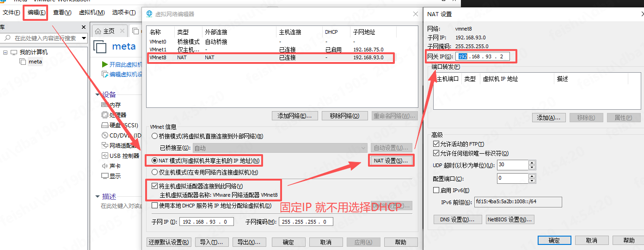Viewport: 644px width, 250px height.
Task: Click 帮助 in 虚拟网络编辑器
Action: pyautogui.click(x=401, y=242)
